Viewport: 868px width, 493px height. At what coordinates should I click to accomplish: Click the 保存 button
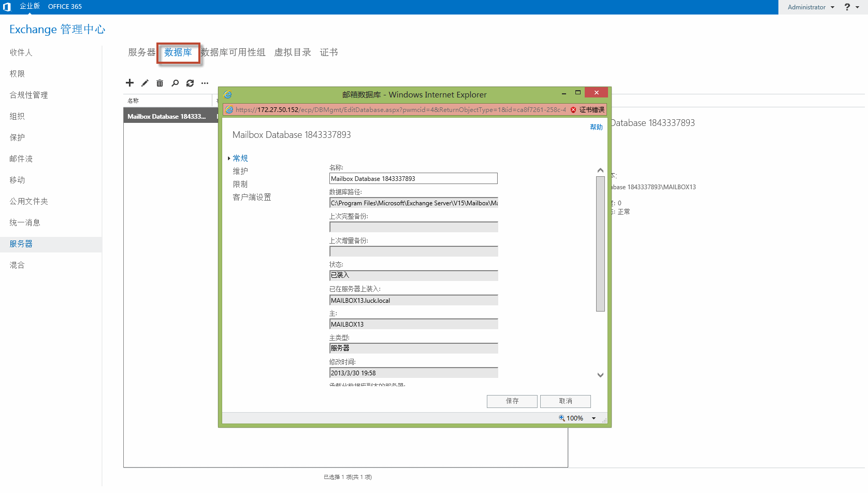(512, 401)
